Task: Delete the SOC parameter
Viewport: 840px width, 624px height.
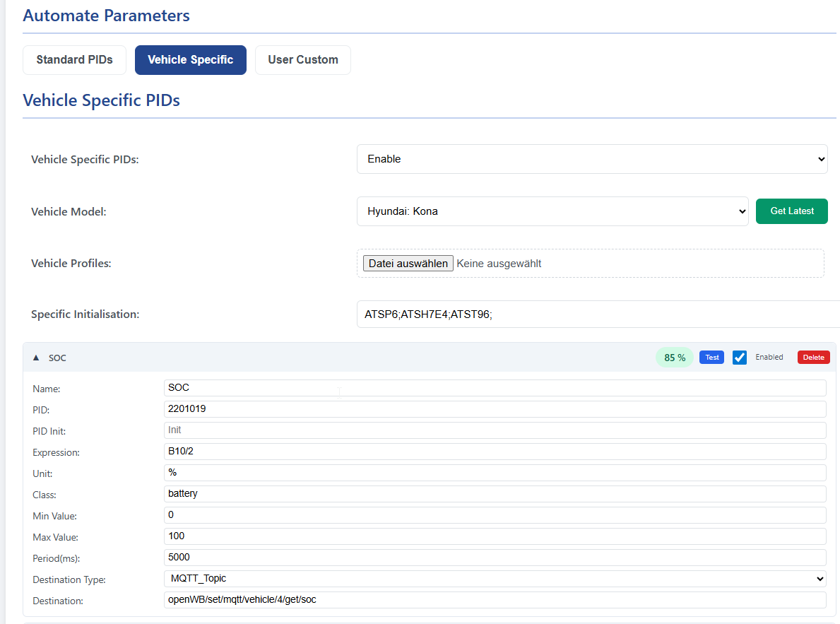Action: pyautogui.click(x=813, y=357)
